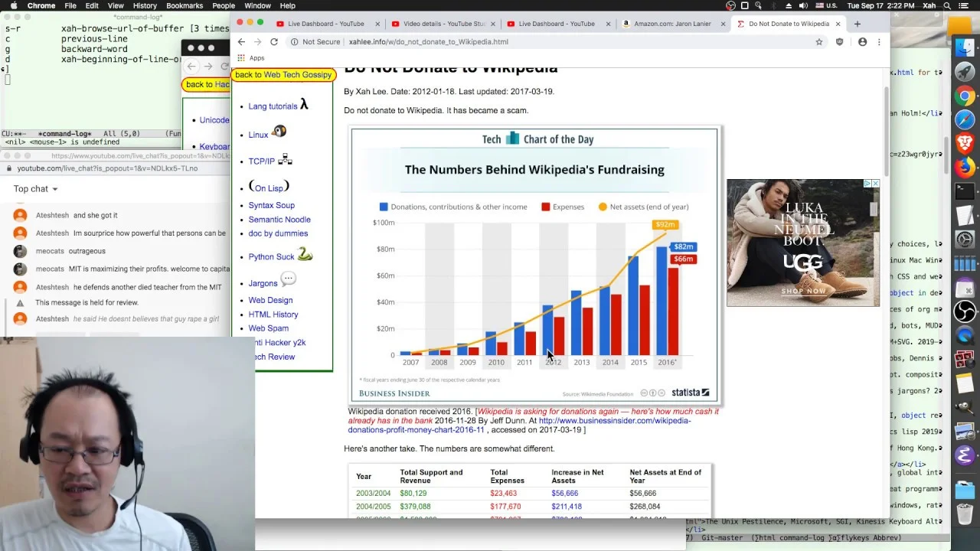Screen dimensions: 980x551
Task: Switch to the Video details YouTube Studio tab
Action: [x=444, y=24]
